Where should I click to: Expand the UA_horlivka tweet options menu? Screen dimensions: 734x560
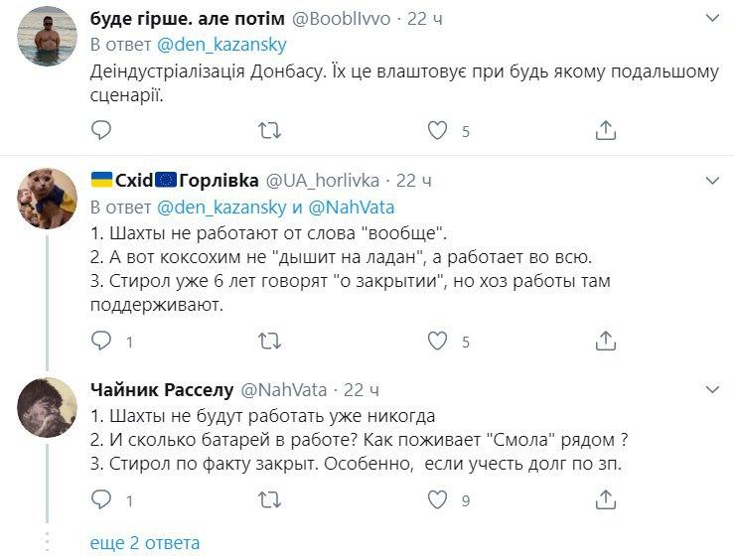(712, 181)
